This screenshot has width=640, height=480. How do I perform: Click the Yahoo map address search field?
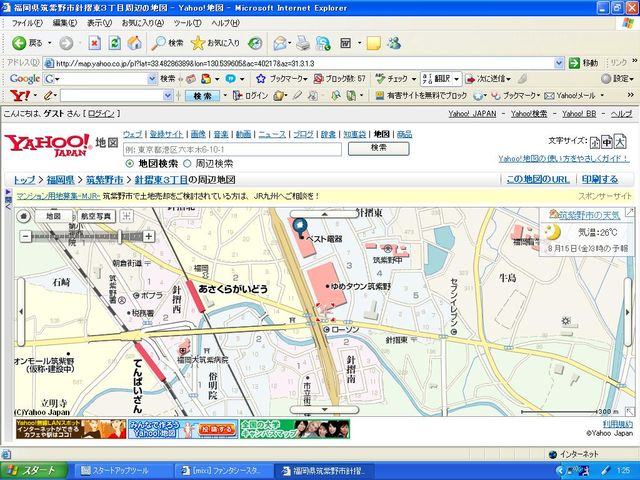pyautogui.click(x=232, y=148)
